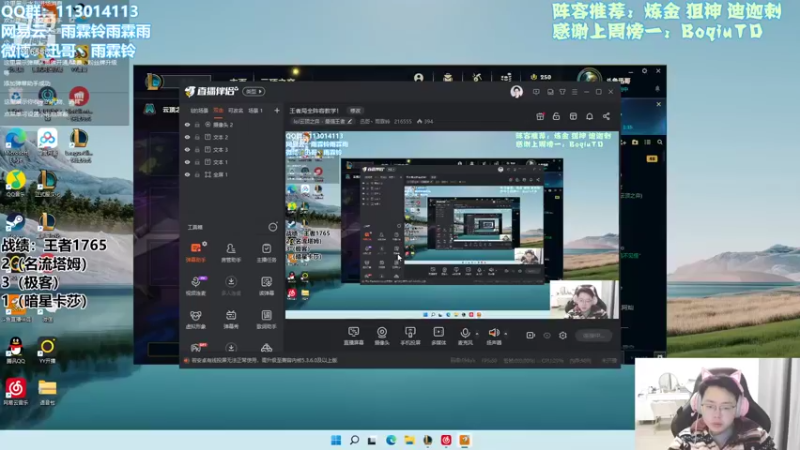Open 网易云音乐 desktop shortcut

pos(15,391)
